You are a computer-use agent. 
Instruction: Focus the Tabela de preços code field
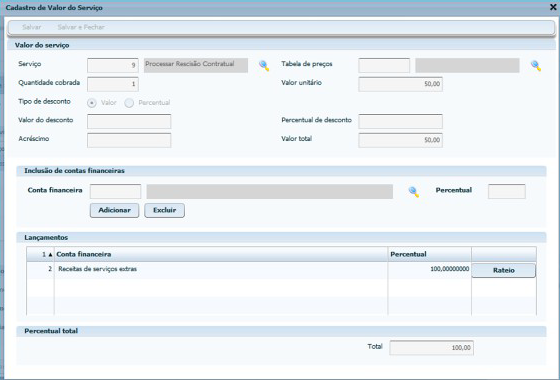(384, 66)
